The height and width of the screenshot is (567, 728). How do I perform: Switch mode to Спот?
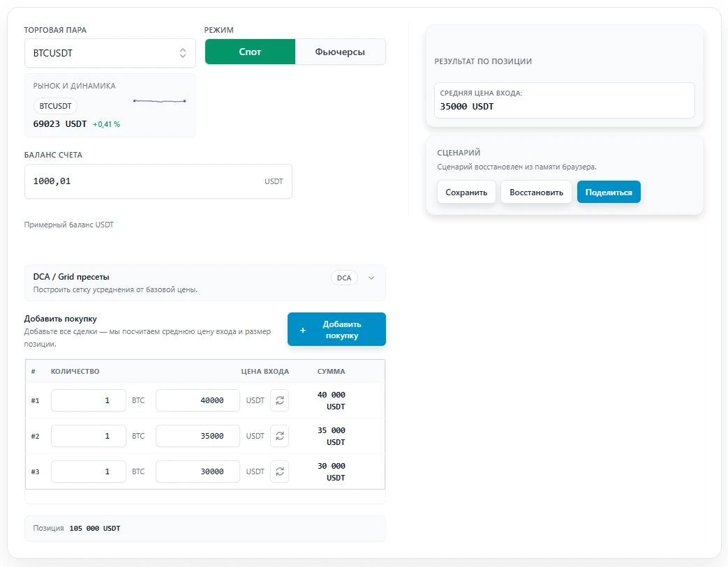(250, 52)
